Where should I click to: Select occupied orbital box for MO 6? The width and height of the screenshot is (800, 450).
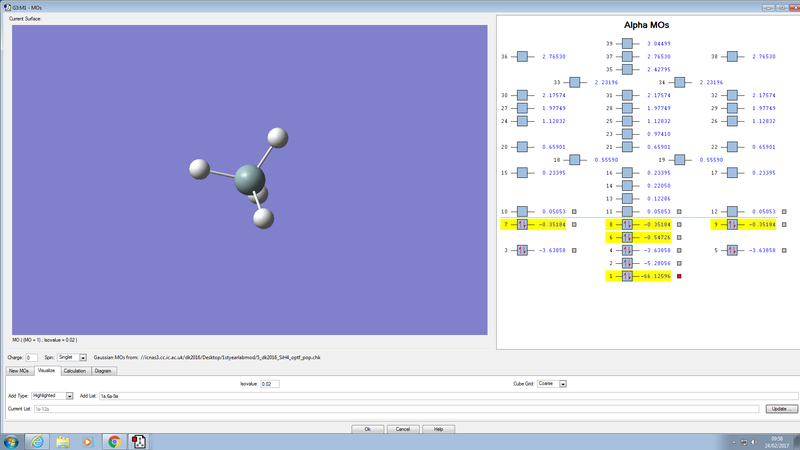click(x=627, y=237)
